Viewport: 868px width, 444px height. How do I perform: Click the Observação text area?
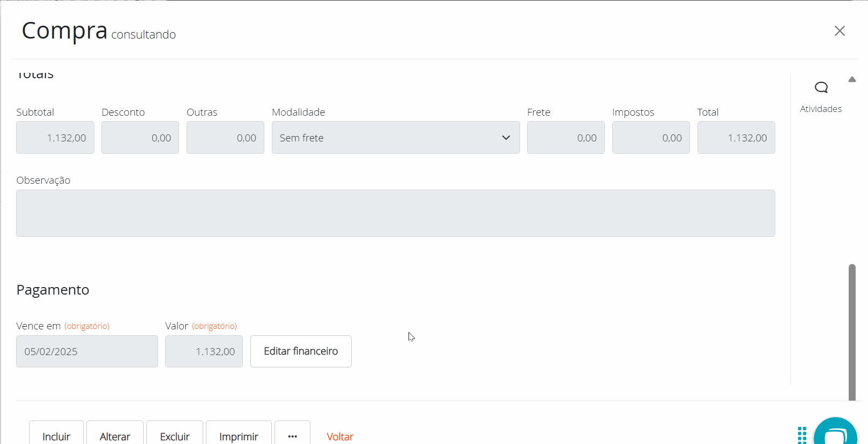coord(395,213)
